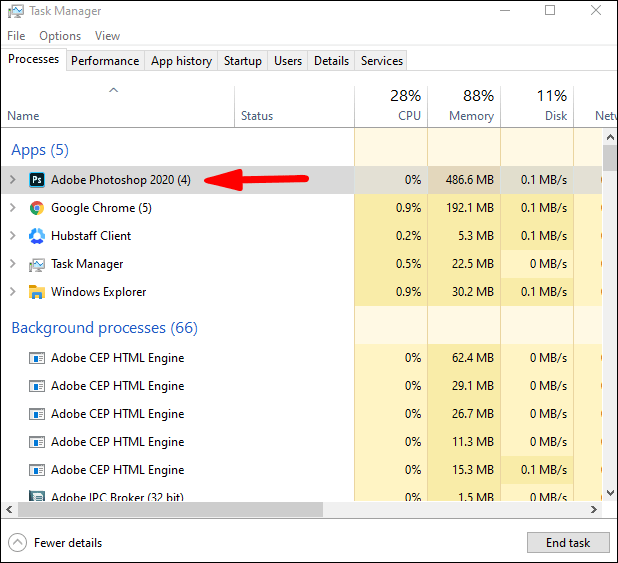Click the 29.1 MB Adobe CEP HTML Engine icon
This screenshot has width=618, height=563.
click(x=37, y=386)
